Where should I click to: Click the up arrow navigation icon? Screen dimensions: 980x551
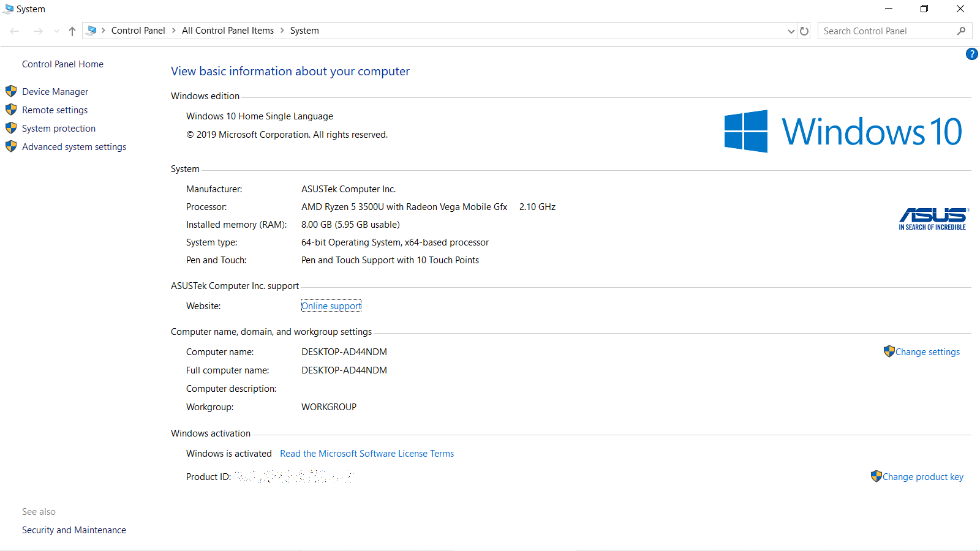coord(72,31)
